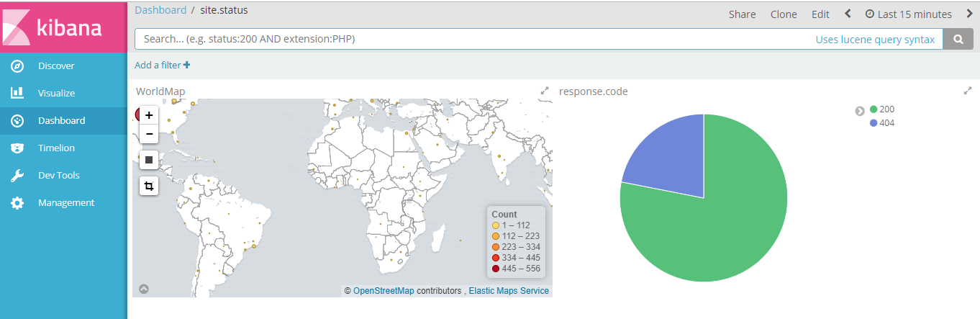Activate the crop rectangle draw tool on map
Screen dimensions: 980x319
149,186
